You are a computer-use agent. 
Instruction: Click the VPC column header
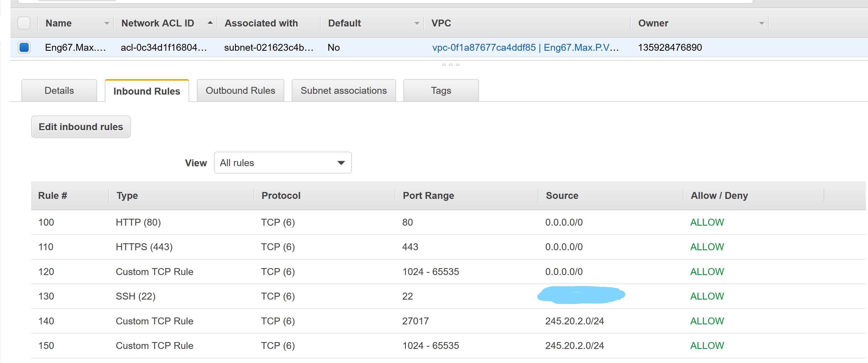pos(441,23)
